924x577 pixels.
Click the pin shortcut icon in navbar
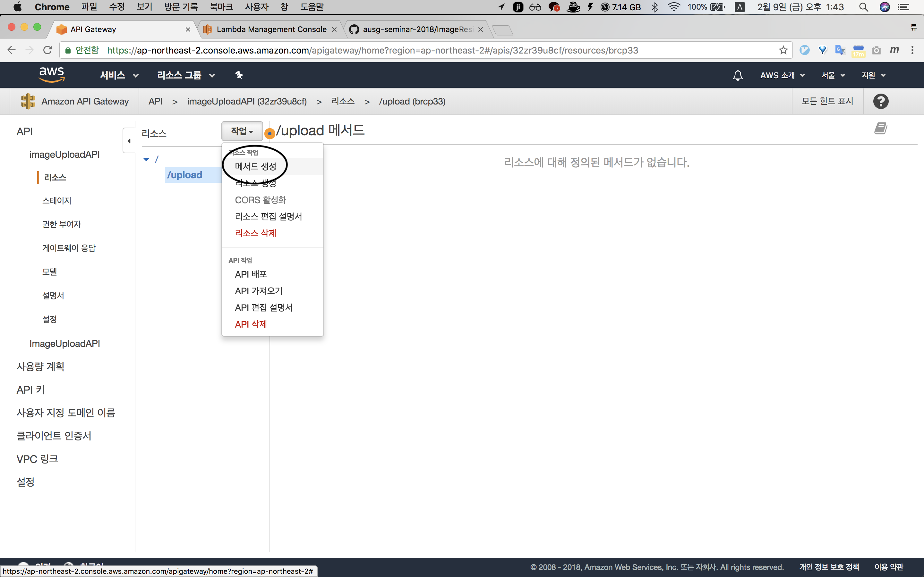239,75
